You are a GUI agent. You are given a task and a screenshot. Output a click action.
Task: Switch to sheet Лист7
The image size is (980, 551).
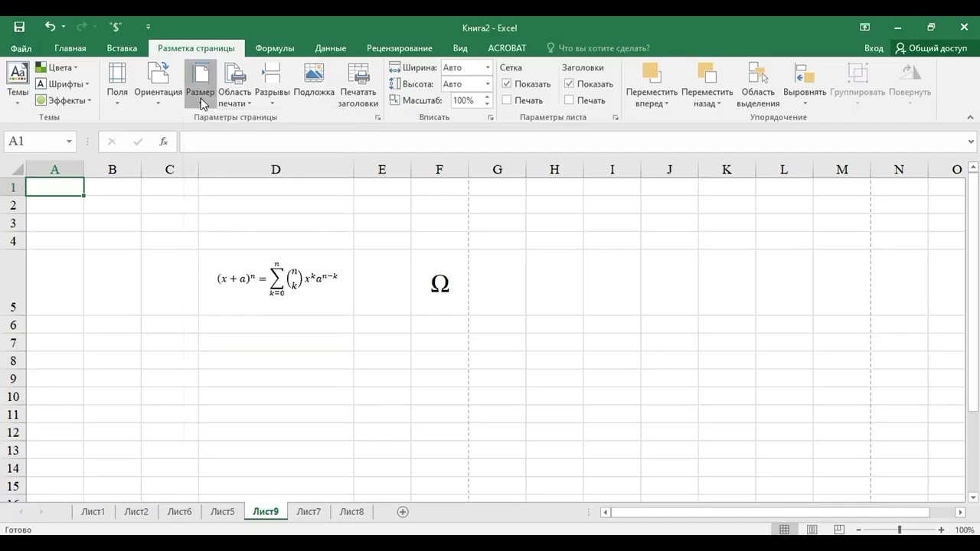pos(309,511)
